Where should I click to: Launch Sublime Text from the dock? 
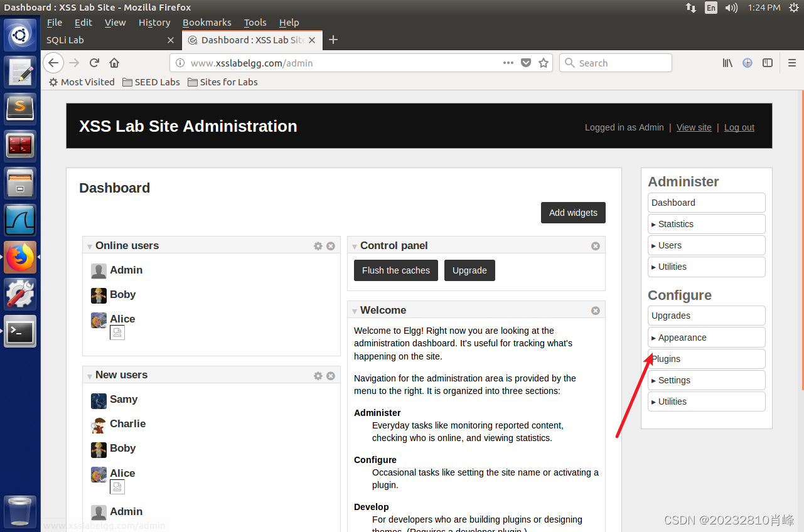tap(20, 109)
